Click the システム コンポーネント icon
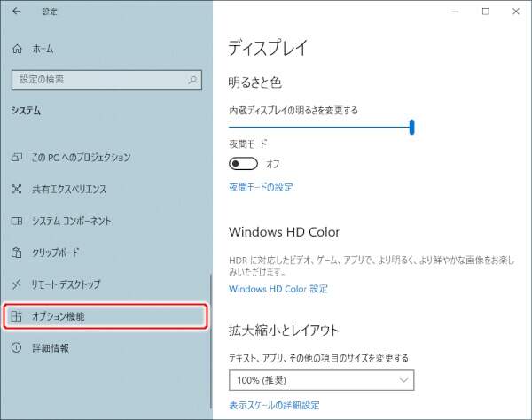 click(16, 221)
